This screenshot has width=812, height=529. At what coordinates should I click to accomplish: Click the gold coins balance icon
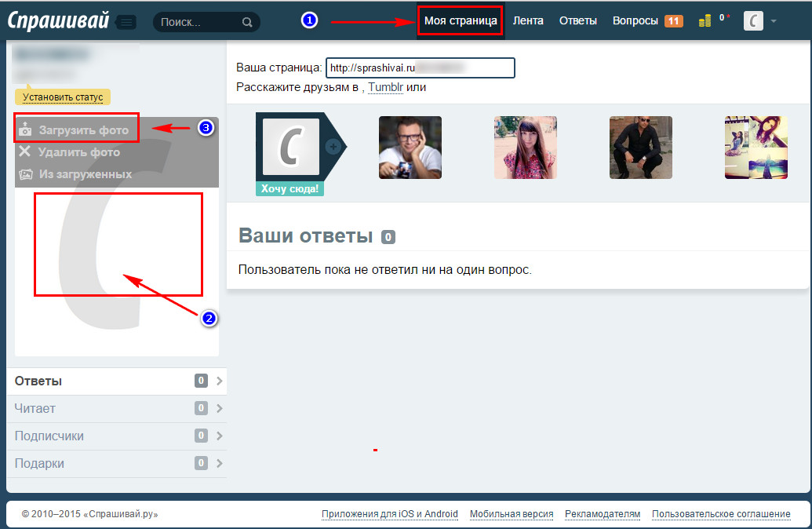tap(705, 20)
